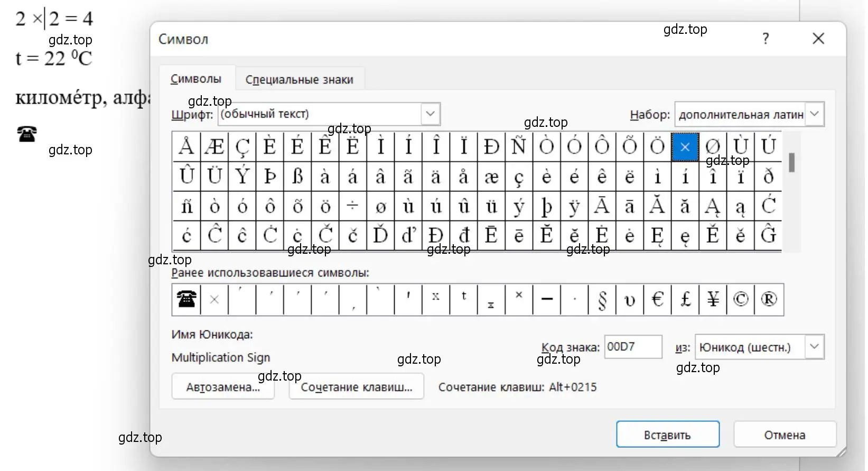This screenshot has height=471, width=868.
Task: Focus the Код знака character code field
Action: [633, 347]
